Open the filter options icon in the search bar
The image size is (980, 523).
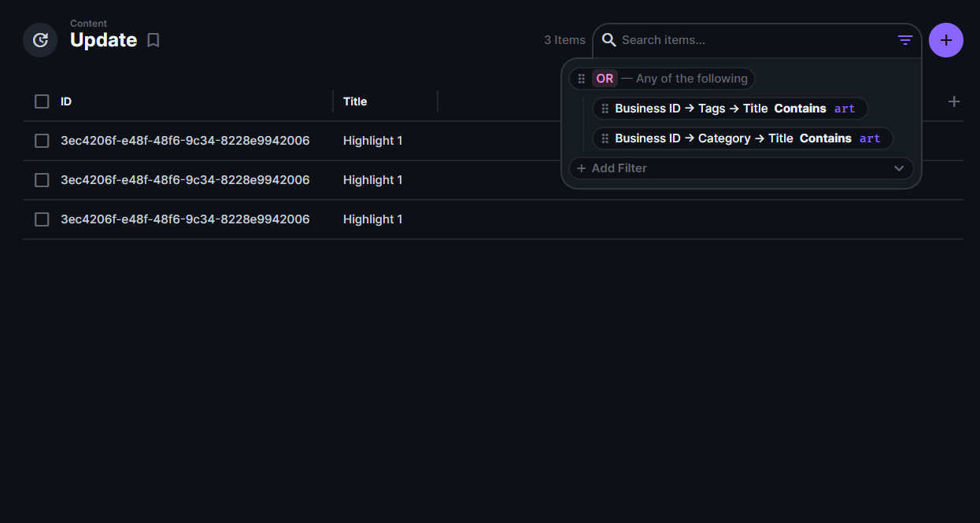[x=904, y=39]
